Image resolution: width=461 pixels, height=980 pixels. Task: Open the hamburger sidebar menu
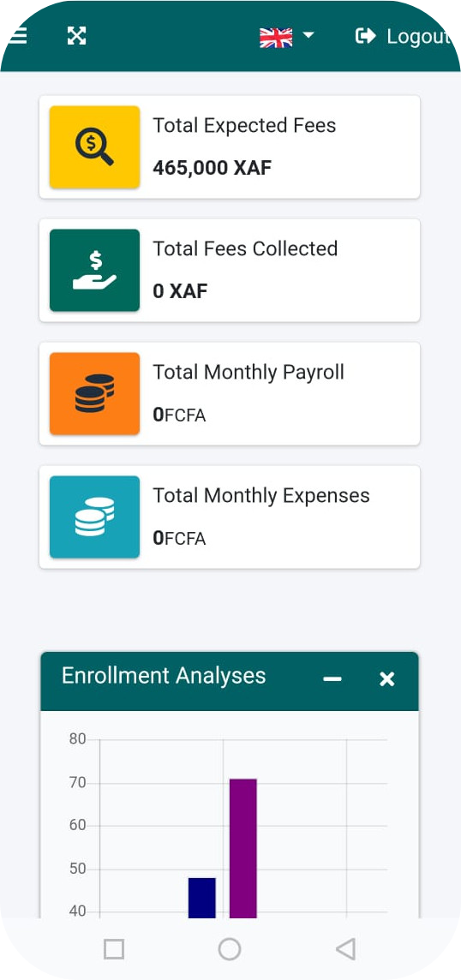click(x=17, y=36)
